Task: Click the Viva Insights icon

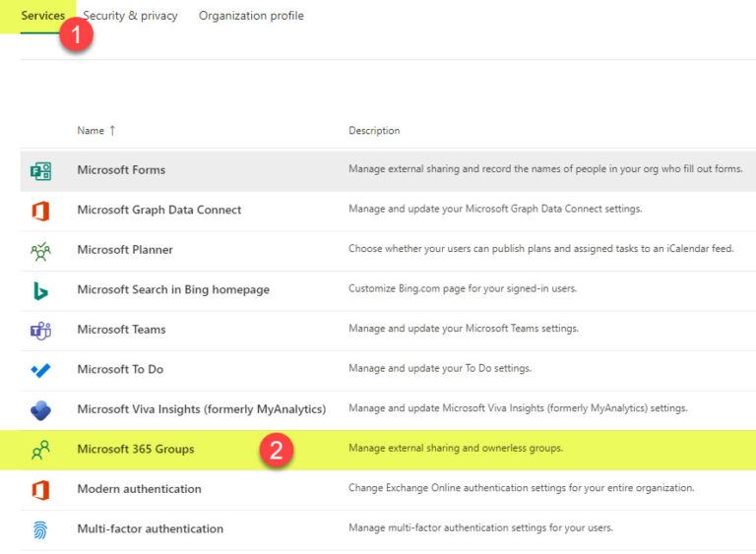Action: tap(40, 410)
